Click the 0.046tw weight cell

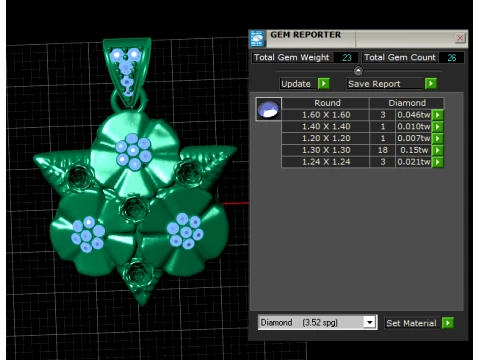tap(414, 115)
